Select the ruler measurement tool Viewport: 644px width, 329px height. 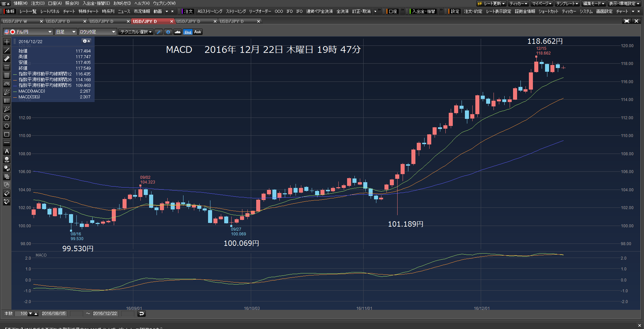(6, 59)
